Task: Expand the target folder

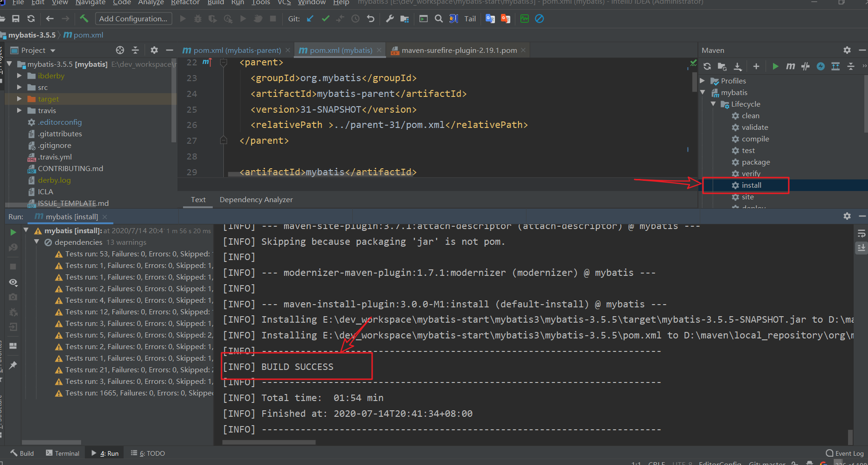Action: point(19,98)
